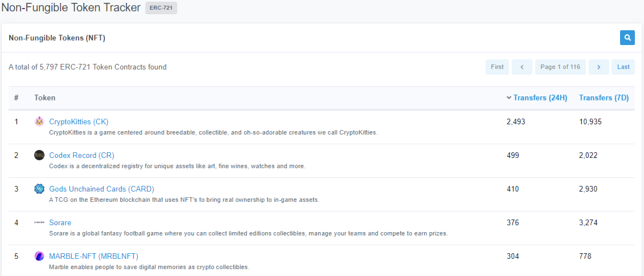This screenshot has height=276, width=644.
Task: Sort by Transfers (7D) column
Action: coord(604,98)
